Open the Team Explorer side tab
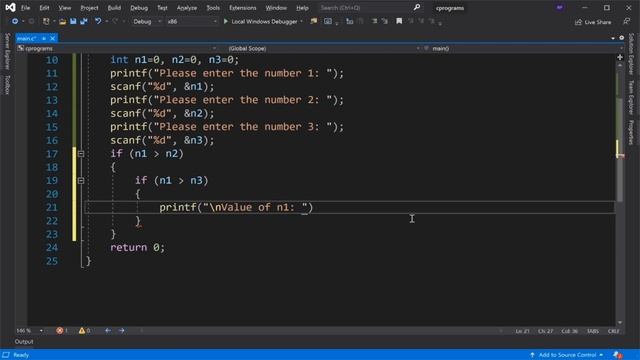 631,98
